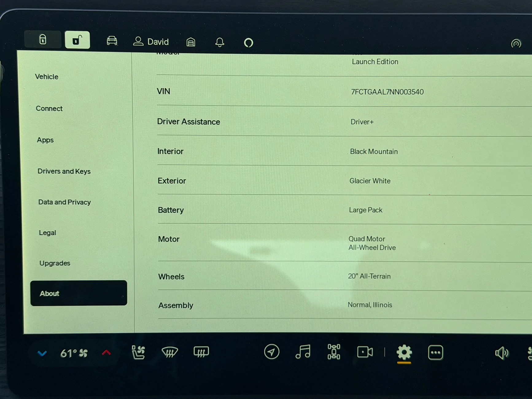Tap the garage door icon
The height and width of the screenshot is (399, 532).
click(x=191, y=42)
